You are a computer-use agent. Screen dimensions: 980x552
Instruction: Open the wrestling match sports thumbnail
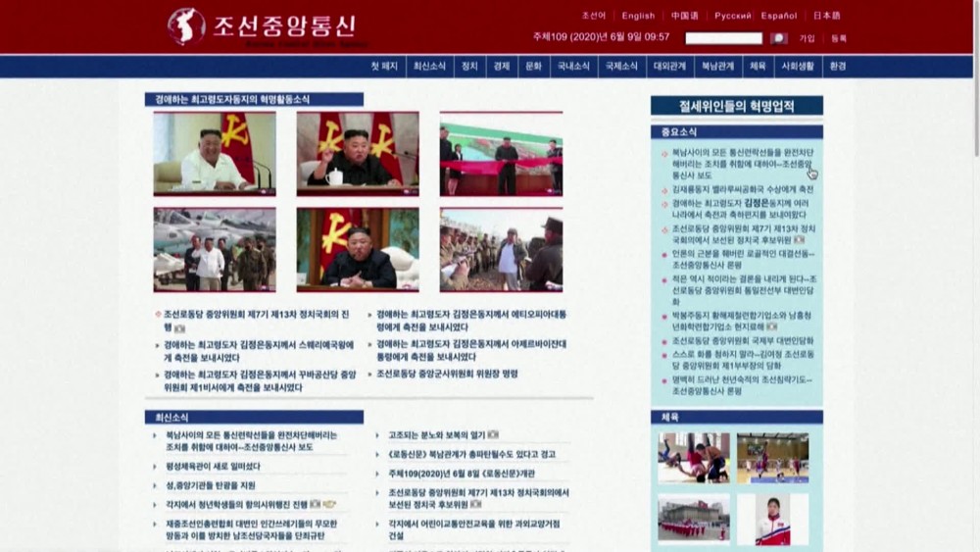point(694,458)
